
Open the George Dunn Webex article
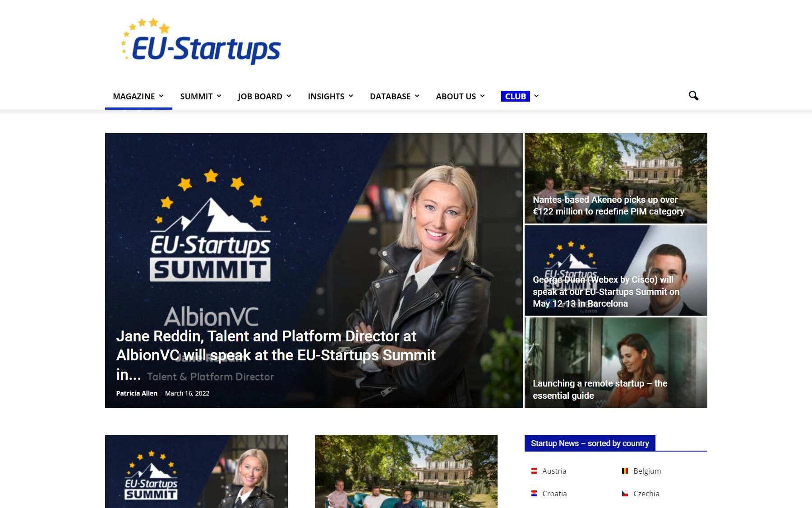coord(606,292)
